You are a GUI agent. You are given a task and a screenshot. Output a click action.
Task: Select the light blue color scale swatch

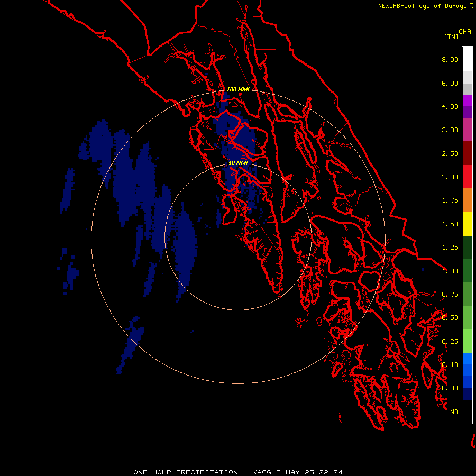click(x=467, y=359)
